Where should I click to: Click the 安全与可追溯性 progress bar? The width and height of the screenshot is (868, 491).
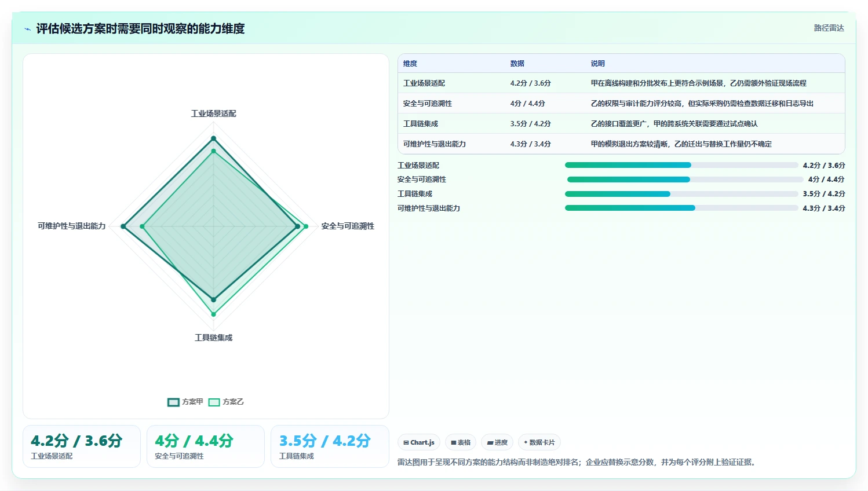coord(685,179)
